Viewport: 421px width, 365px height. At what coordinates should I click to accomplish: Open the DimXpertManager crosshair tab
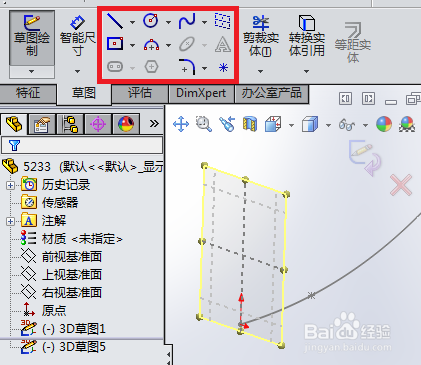coord(98,124)
